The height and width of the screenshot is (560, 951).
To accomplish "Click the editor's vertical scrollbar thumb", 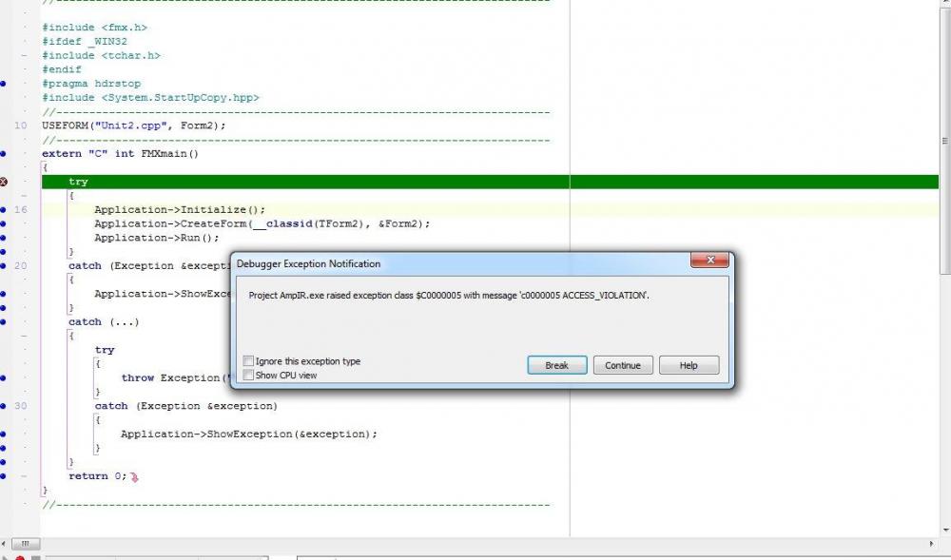I will pyautogui.click(x=945, y=141).
